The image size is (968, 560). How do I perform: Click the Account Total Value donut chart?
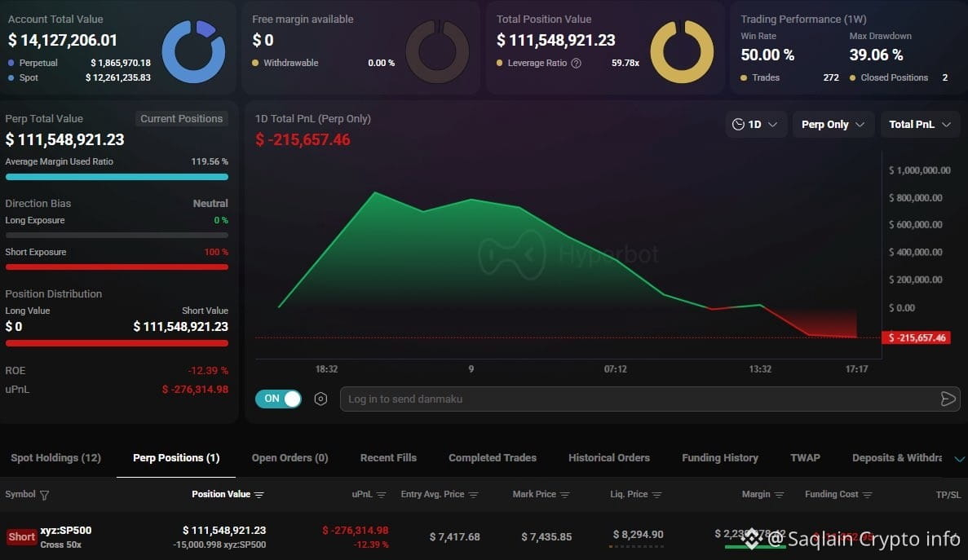tap(193, 51)
